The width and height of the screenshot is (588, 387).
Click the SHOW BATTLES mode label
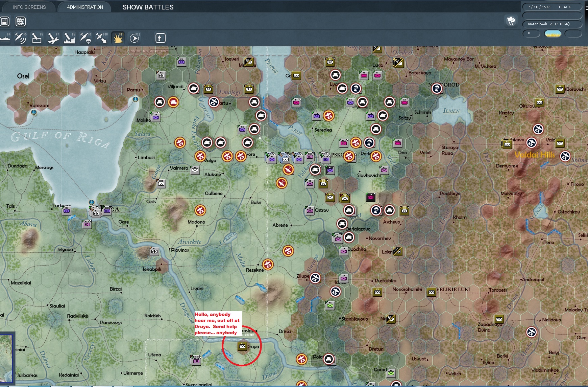pos(148,7)
